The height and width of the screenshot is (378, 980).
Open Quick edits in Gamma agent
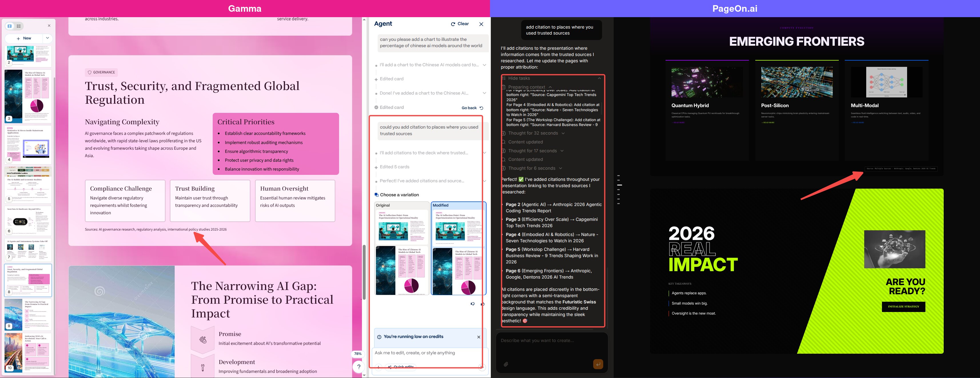[x=401, y=367]
